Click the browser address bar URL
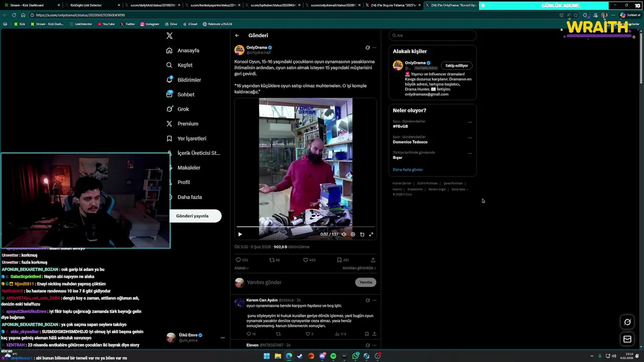 80,15
